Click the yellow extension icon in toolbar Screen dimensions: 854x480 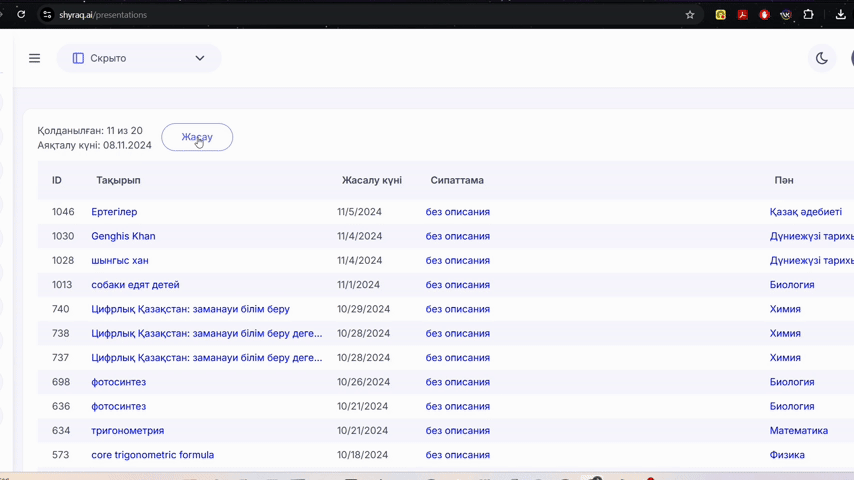tap(720, 15)
